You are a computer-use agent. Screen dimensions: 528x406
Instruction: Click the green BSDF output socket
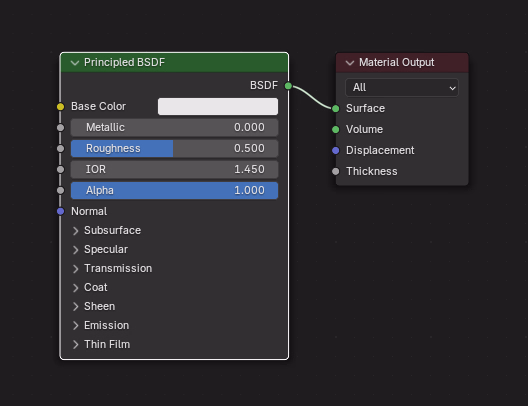point(288,86)
